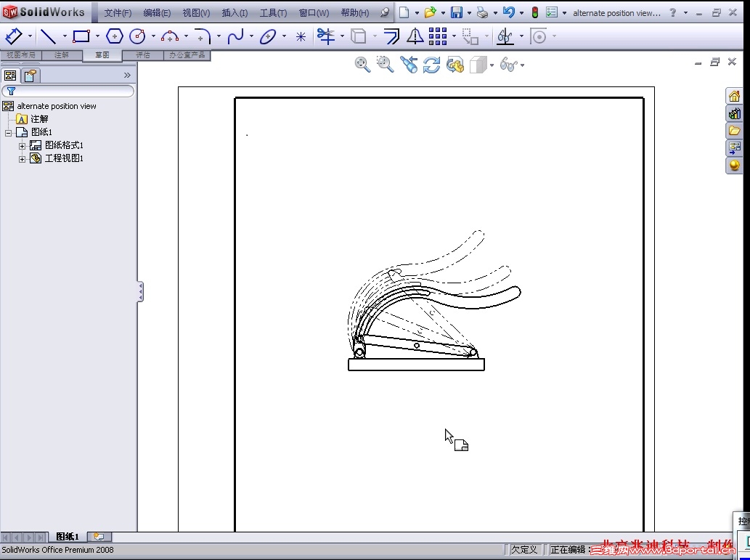The width and height of the screenshot is (750, 560).
Task: Click the Print icon
Action: point(483,13)
